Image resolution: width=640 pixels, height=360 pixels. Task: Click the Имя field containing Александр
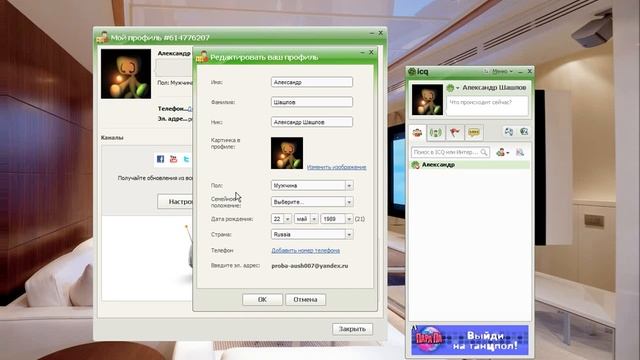[x=312, y=82]
